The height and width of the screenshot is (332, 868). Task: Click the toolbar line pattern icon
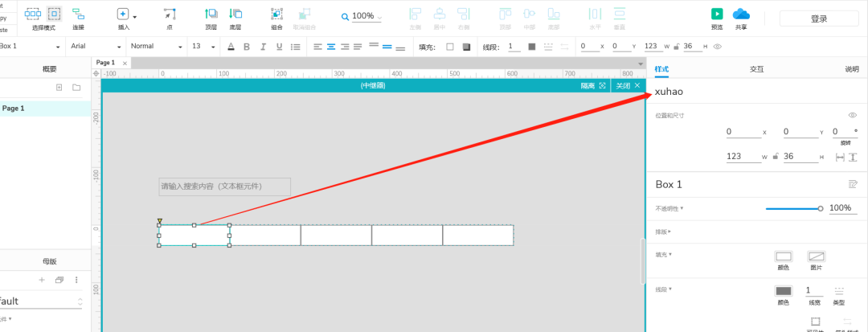549,47
